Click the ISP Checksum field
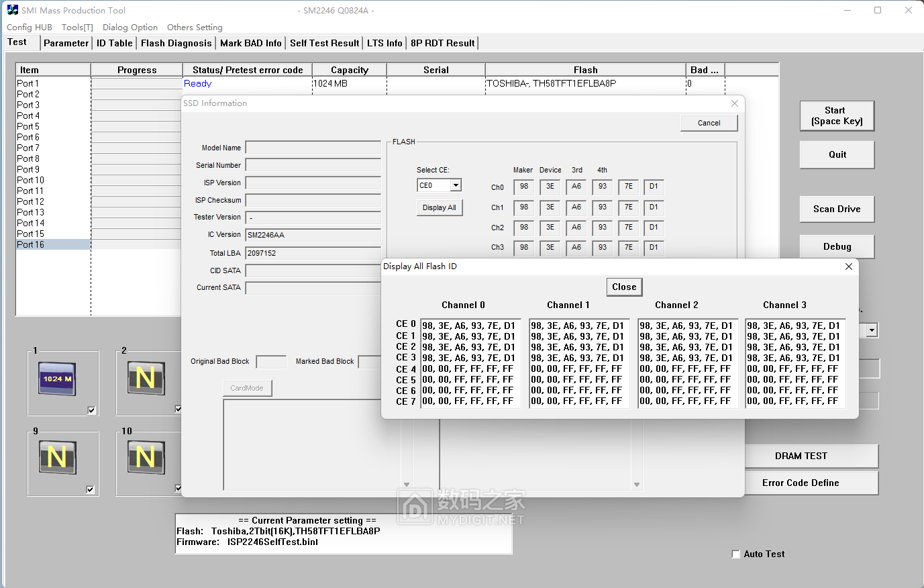924x588 pixels. [x=313, y=200]
